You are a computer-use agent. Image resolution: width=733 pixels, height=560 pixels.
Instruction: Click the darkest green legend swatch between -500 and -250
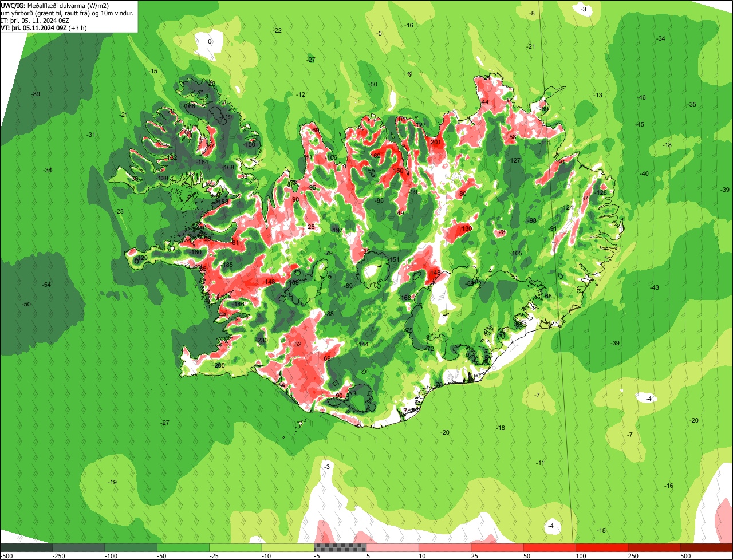pos(26,547)
